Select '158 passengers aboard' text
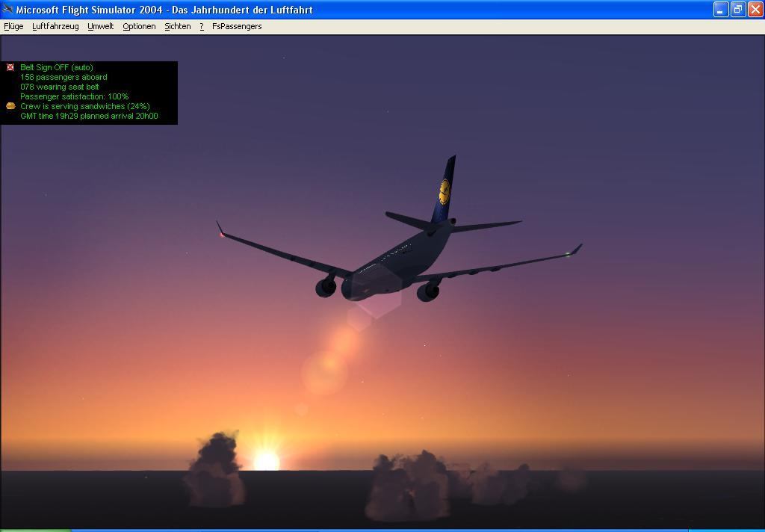The height and width of the screenshot is (532, 765). [x=64, y=77]
